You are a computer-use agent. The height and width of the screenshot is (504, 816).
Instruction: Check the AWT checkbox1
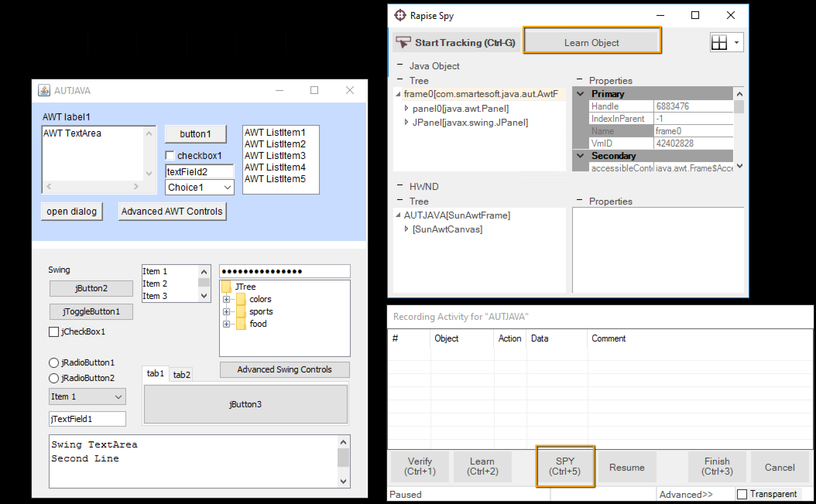pos(170,155)
